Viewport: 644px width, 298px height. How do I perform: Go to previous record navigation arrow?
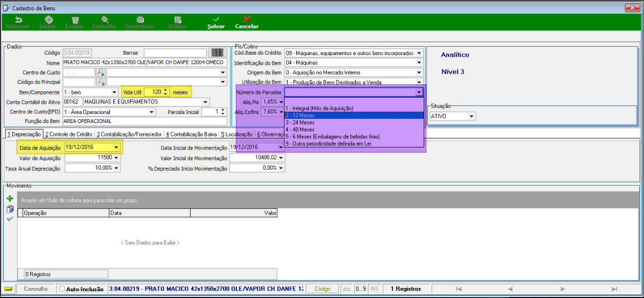tap(510, 289)
